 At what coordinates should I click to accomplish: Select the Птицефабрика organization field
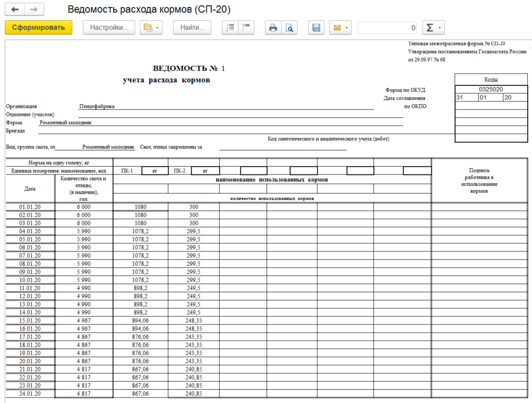point(97,106)
